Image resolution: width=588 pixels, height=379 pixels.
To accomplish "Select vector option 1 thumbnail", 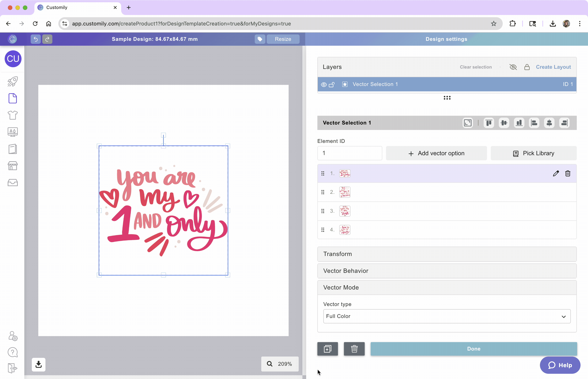I will click(x=345, y=173).
